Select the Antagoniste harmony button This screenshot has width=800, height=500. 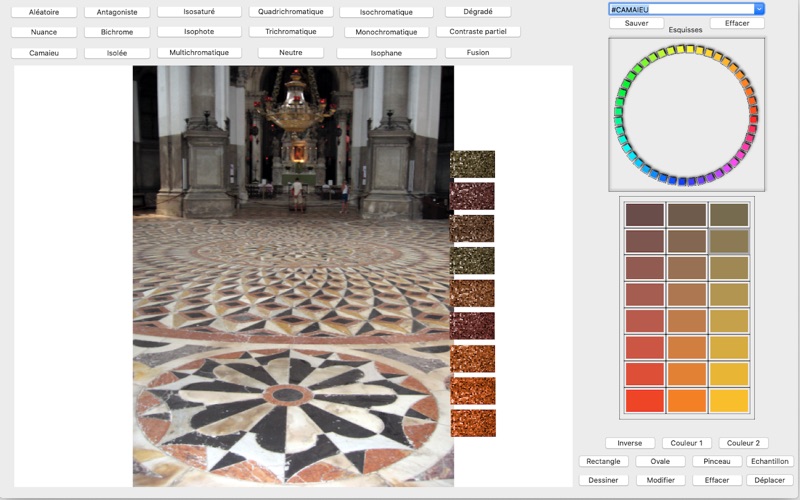(x=117, y=12)
